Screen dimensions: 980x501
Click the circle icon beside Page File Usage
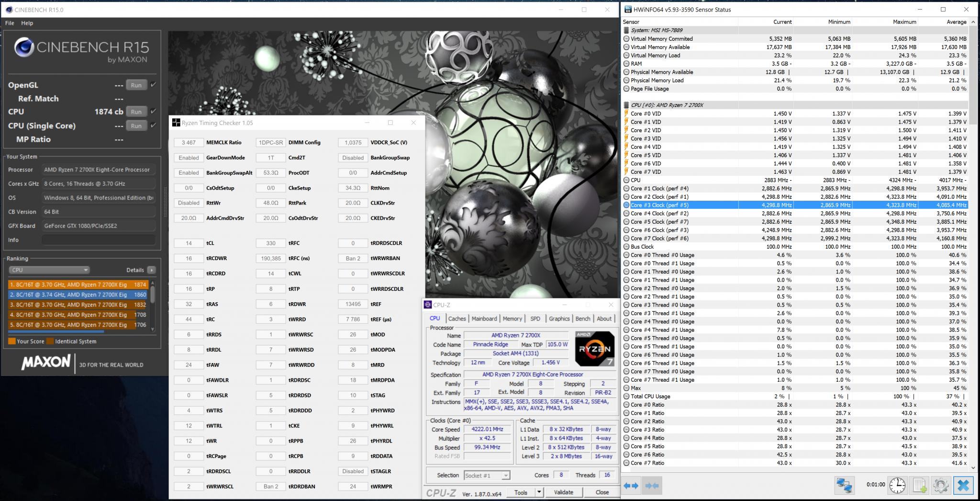click(x=626, y=89)
